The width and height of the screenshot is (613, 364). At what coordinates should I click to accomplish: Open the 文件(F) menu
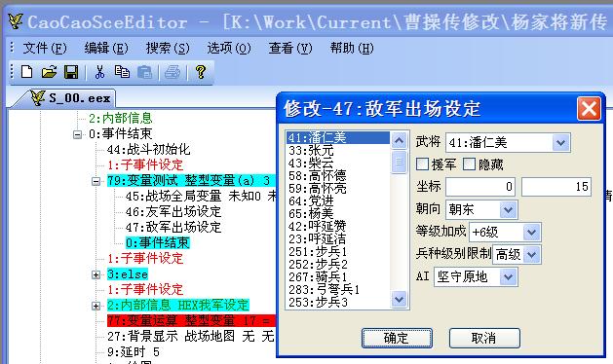45,48
